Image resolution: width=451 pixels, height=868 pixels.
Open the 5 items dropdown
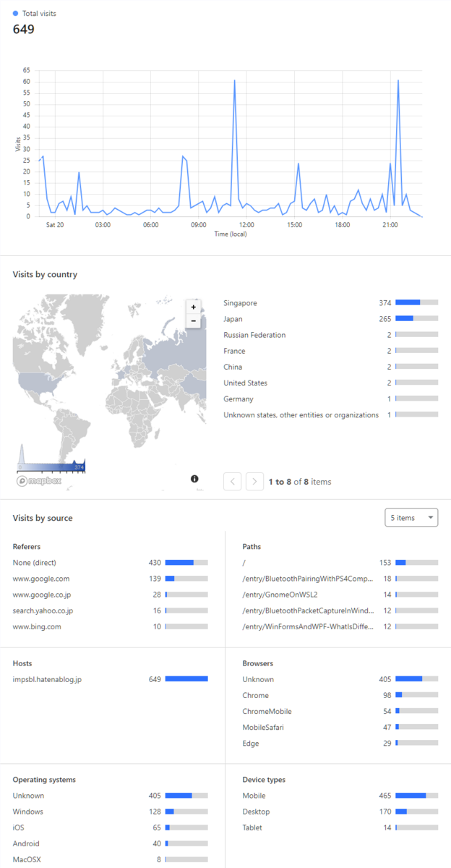point(412,518)
